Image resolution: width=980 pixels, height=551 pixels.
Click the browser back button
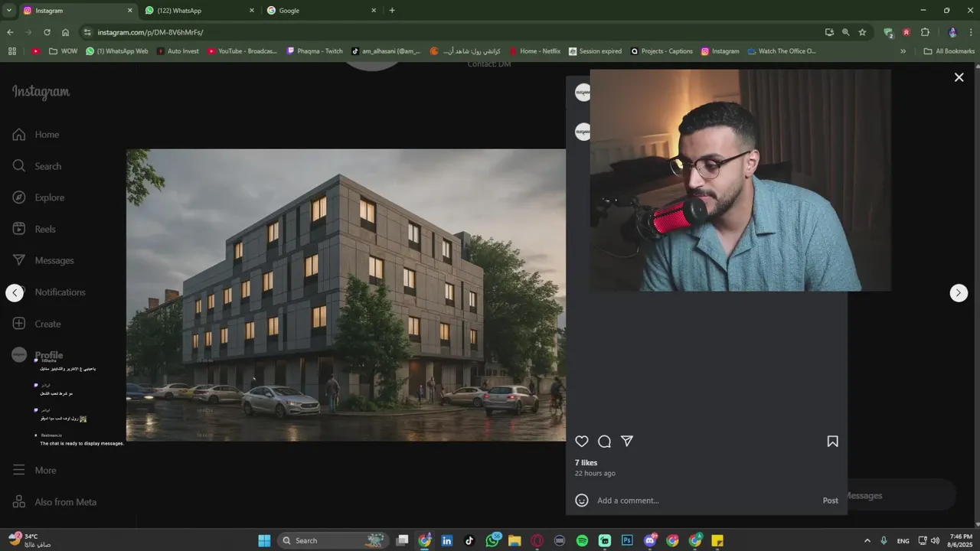click(10, 32)
